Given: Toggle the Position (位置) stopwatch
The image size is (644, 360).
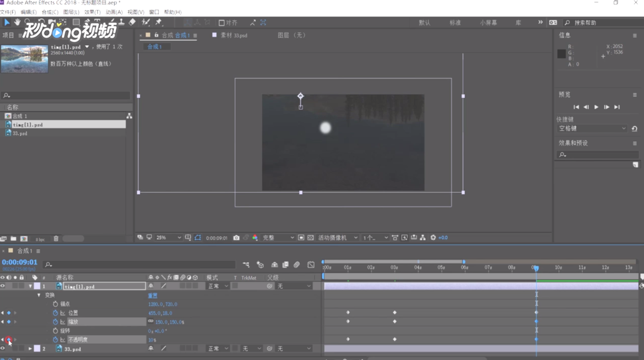Looking at the screenshot, I should click(55, 313).
